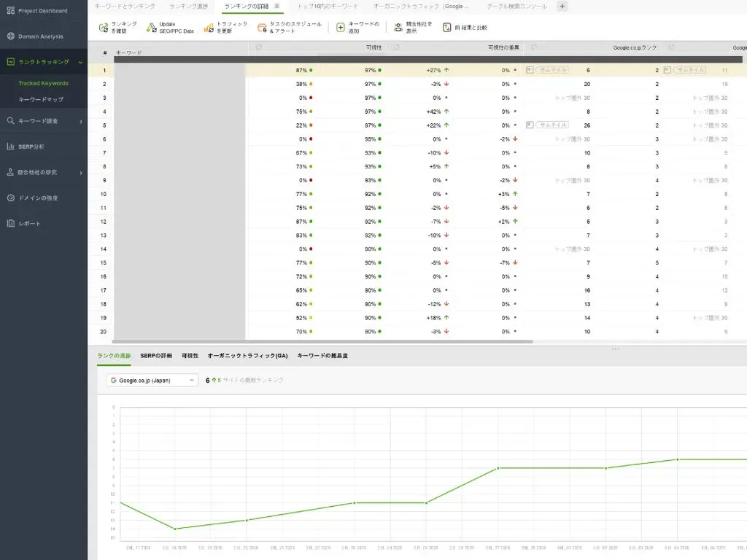747x560 pixels.
Task: Click the キーワードの追加 plus icon
Action: click(341, 28)
